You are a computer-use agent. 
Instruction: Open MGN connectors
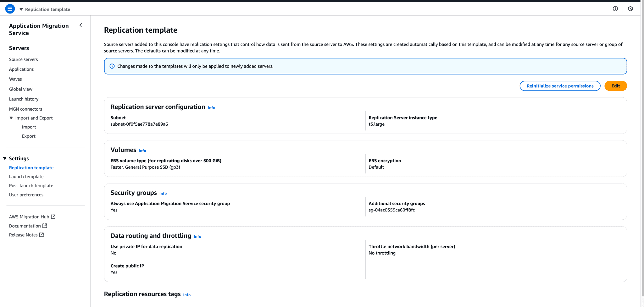pyautogui.click(x=25, y=109)
